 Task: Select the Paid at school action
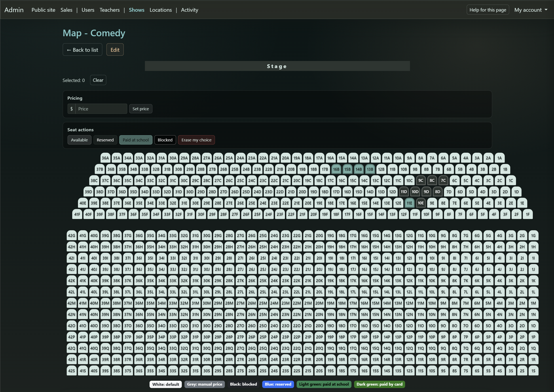click(x=136, y=140)
